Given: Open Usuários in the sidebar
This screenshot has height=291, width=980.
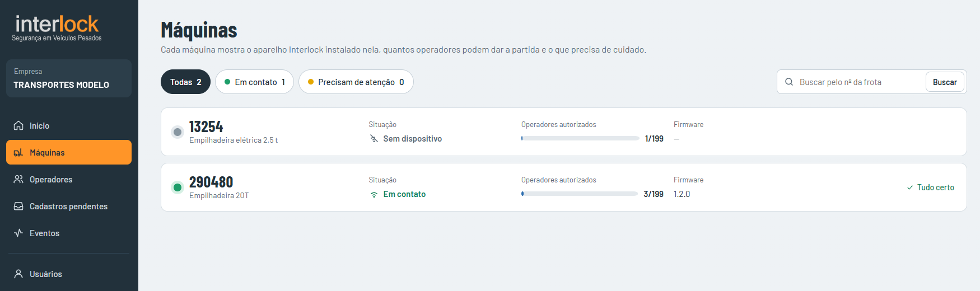Looking at the screenshot, I should click(69, 274).
